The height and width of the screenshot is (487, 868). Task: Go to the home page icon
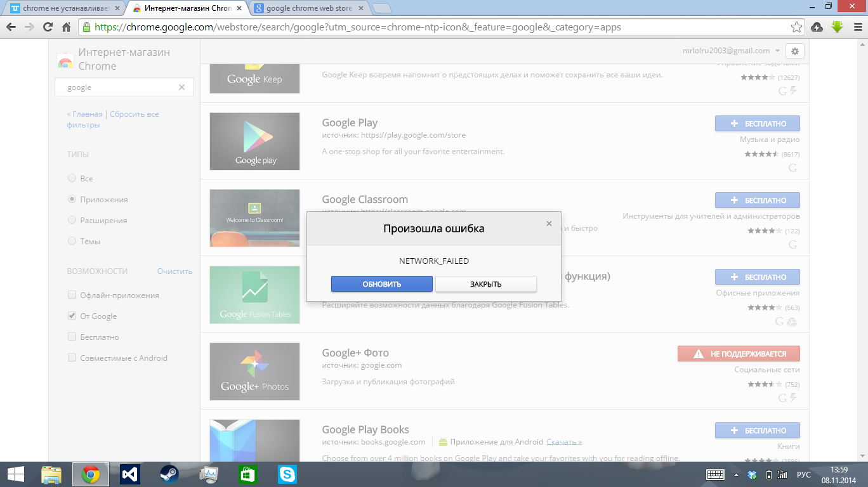point(66,27)
